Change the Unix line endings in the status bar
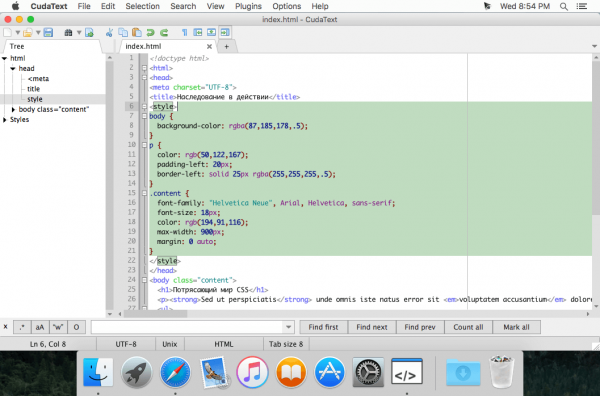 170,344
